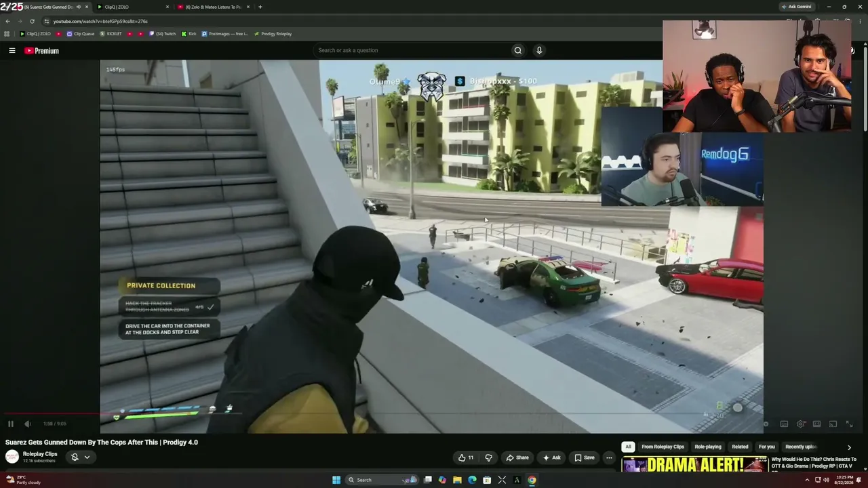Focus the browser address bar URL

click(x=100, y=21)
